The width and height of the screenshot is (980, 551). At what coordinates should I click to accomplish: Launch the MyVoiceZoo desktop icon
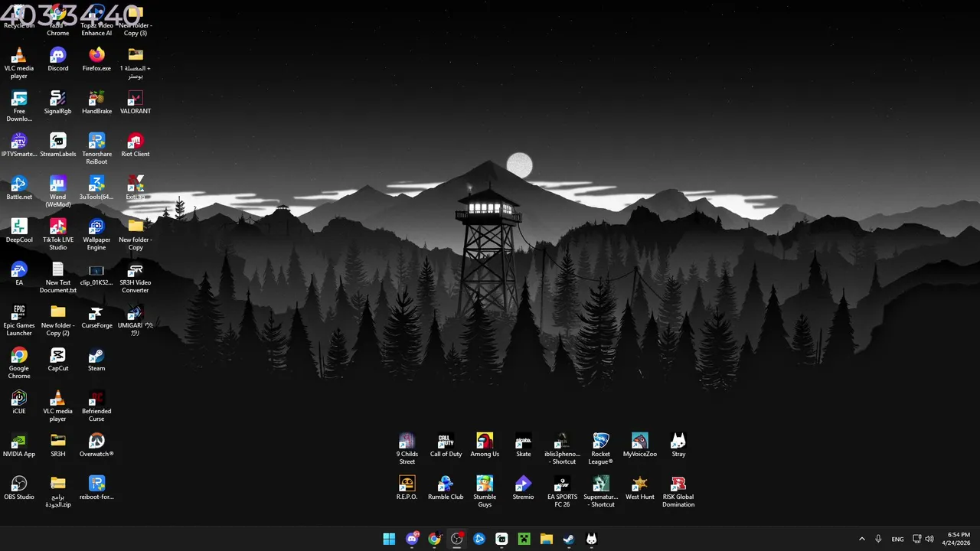[640, 445]
